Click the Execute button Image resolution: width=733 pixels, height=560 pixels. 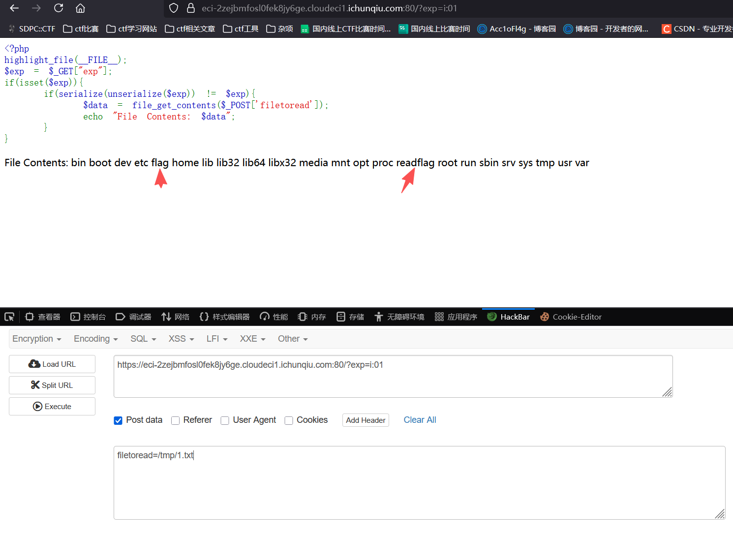[52, 406]
